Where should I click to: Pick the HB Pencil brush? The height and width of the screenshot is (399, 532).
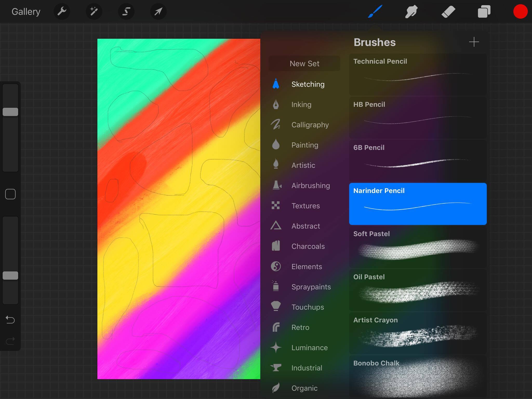[418, 118]
